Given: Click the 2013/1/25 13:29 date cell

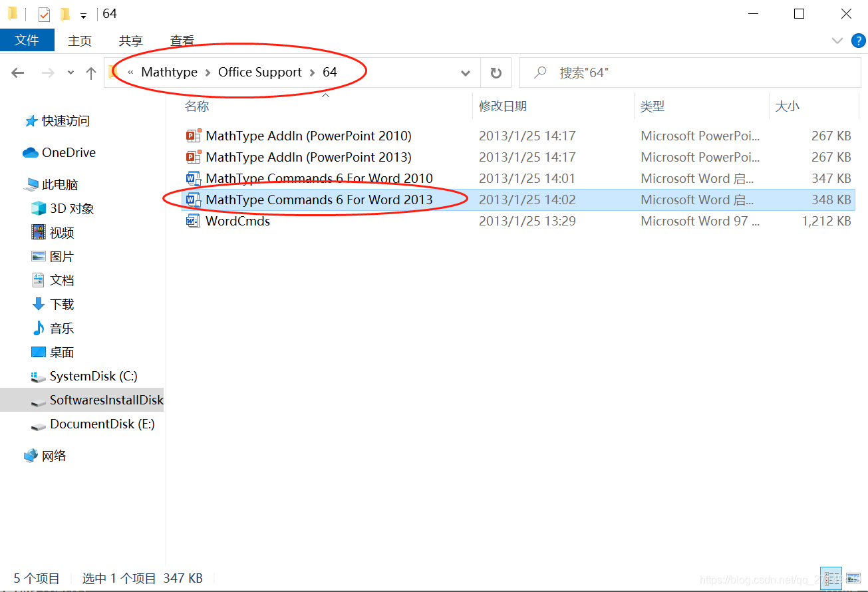Looking at the screenshot, I should click(x=527, y=221).
